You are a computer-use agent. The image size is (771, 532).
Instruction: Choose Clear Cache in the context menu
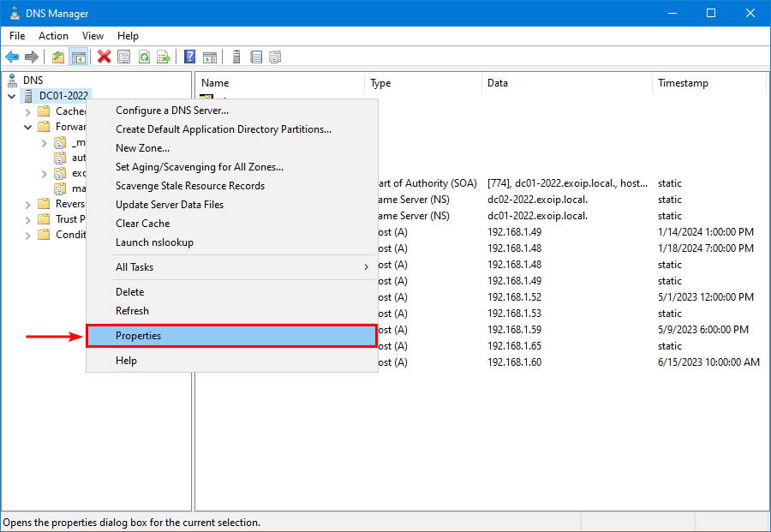pyautogui.click(x=143, y=224)
